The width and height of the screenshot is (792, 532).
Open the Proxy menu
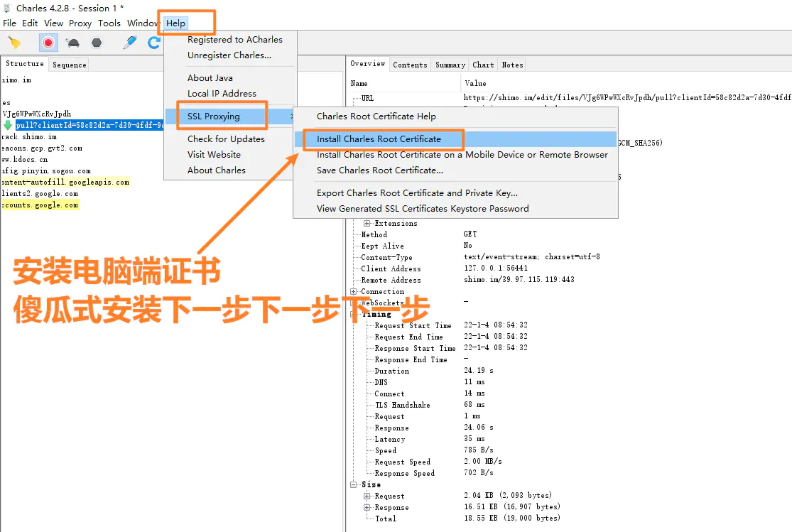click(x=80, y=23)
